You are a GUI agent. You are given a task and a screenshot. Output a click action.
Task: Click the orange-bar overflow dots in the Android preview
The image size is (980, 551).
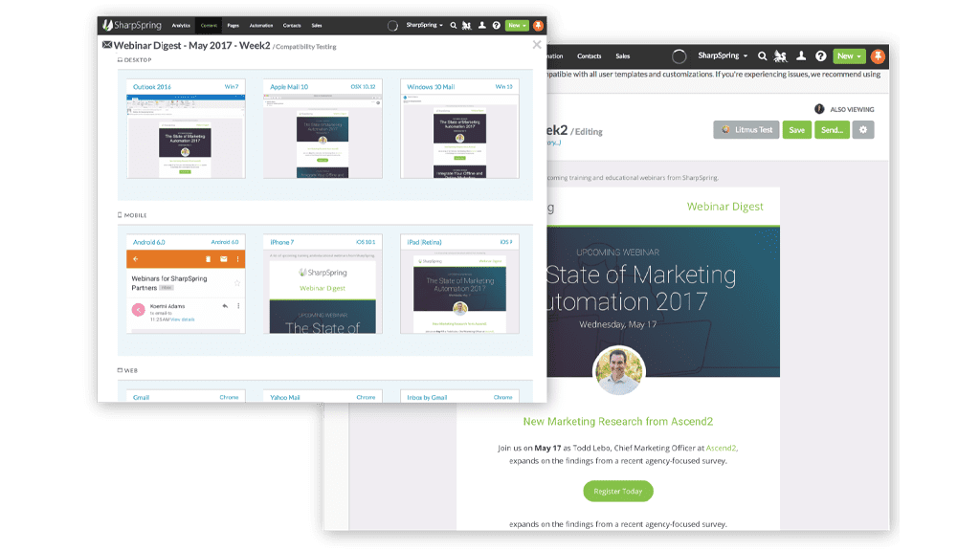coord(237,259)
